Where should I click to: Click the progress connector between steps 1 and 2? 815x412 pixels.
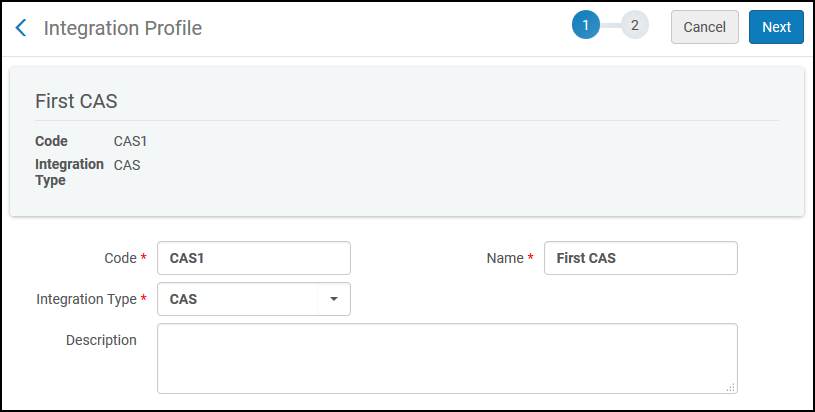click(x=610, y=25)
